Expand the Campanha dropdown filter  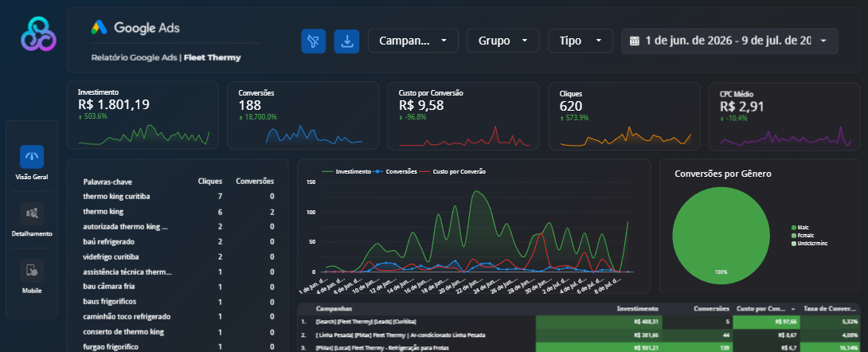(x=413, y=41)
